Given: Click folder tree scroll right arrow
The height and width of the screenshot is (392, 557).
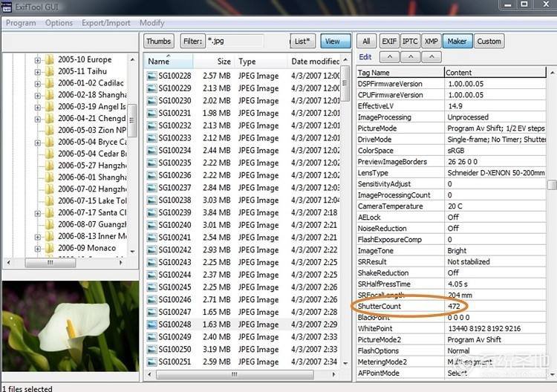Looking at the screenshot, I should pos(121,263).
